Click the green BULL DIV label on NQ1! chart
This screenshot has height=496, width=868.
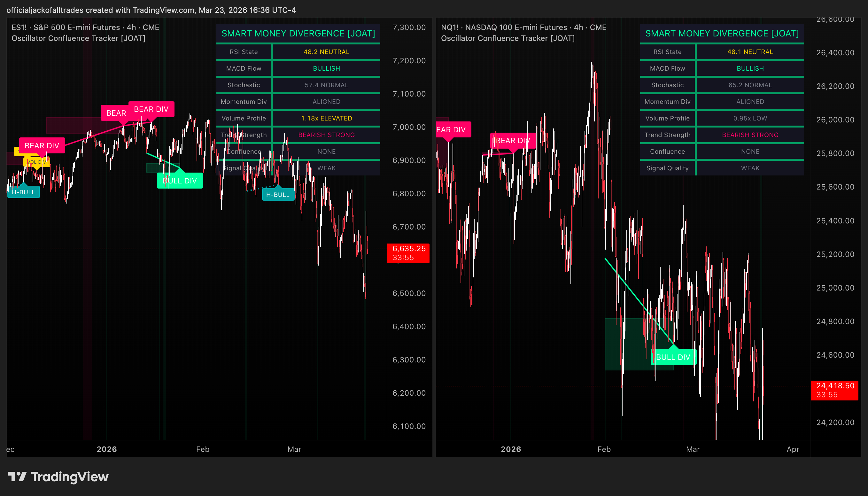[673, 357]
